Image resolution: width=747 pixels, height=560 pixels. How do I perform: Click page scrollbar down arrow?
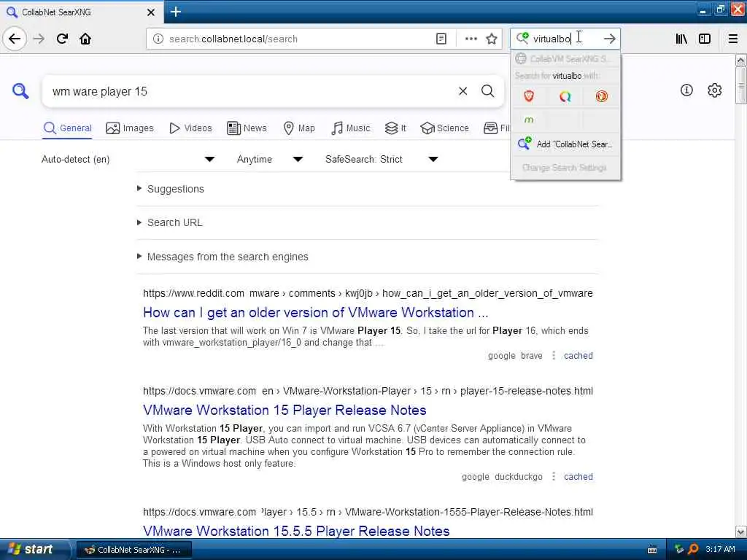741,532
